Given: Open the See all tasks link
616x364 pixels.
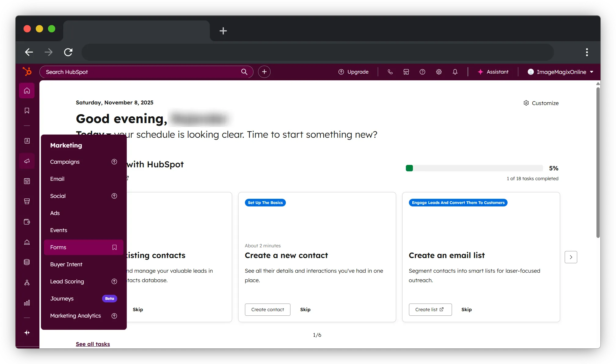Looking at the screenshot, I should (93, 344).
